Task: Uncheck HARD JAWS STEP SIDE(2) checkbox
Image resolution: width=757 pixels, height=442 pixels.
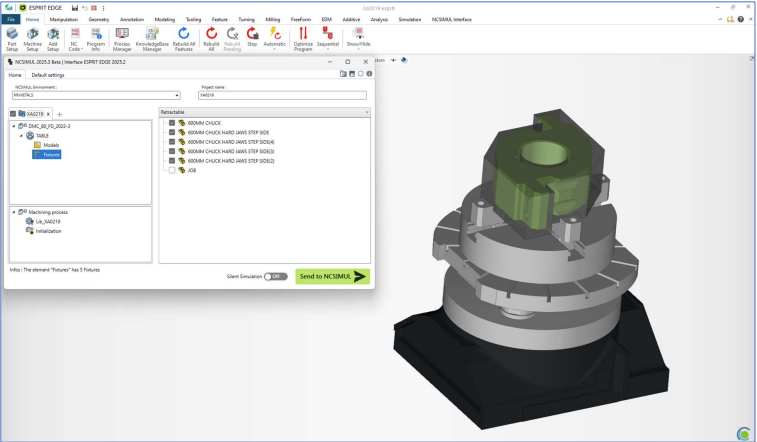Action: [x=172, y=161]
